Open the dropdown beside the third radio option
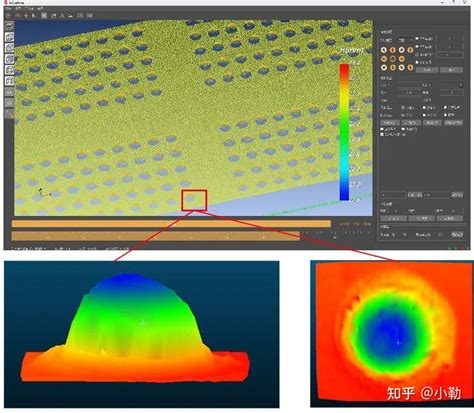The image size is (474, 413). [450, 54]
